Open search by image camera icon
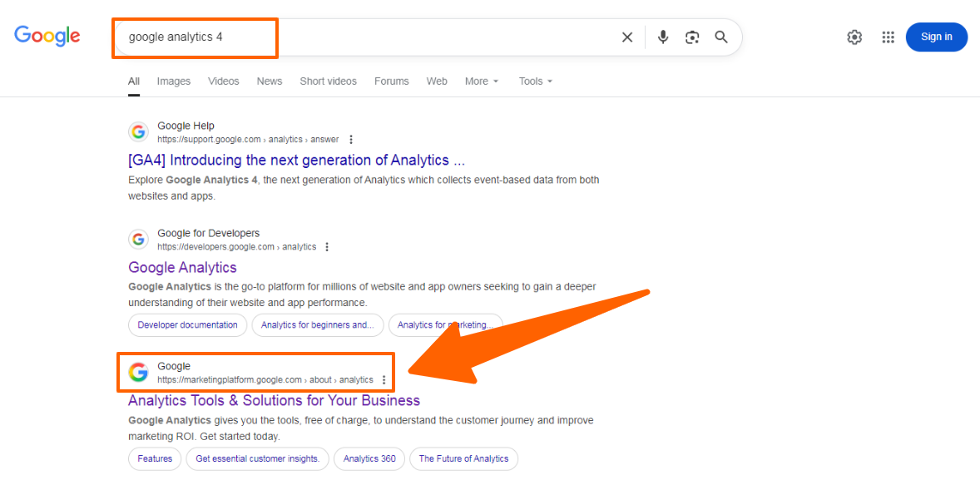This screenshot has height=485, width=980. [x=692, y=37]
